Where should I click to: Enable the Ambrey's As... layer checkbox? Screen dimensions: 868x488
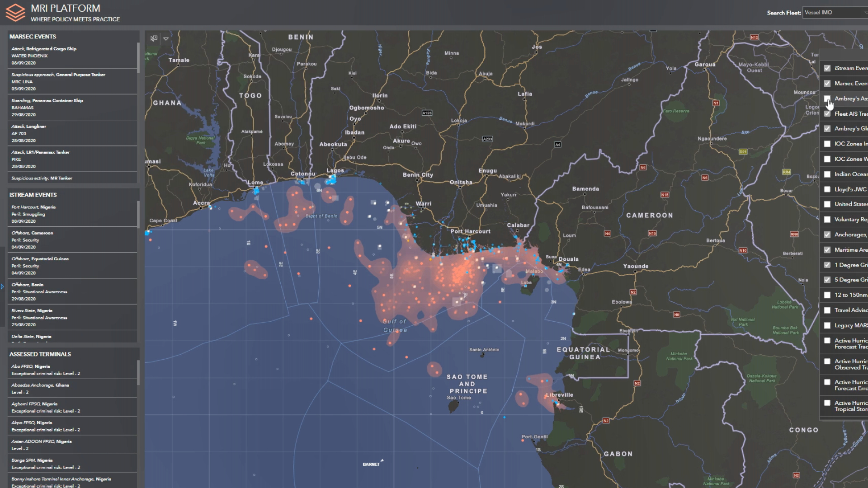point(827,99)
